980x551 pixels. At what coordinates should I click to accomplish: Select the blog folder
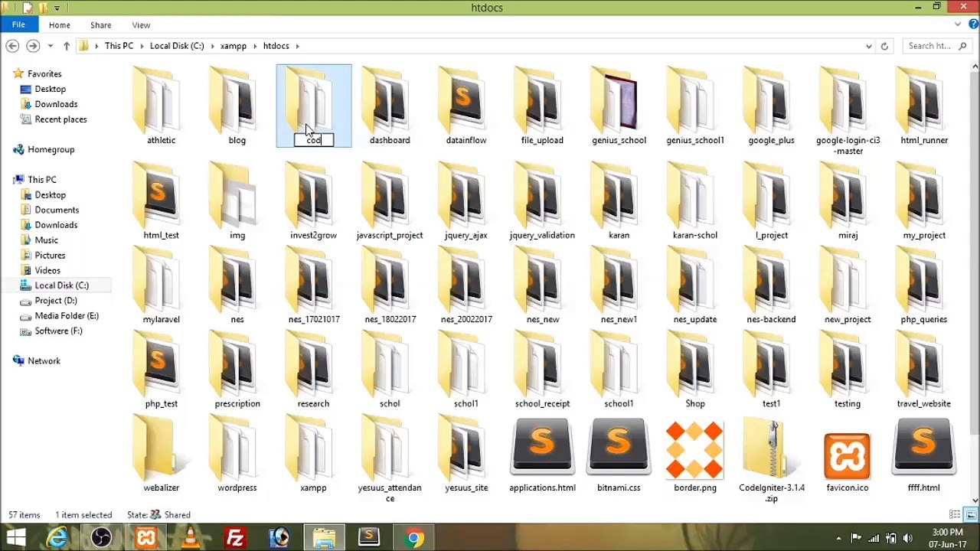click(x=237, y=106)
